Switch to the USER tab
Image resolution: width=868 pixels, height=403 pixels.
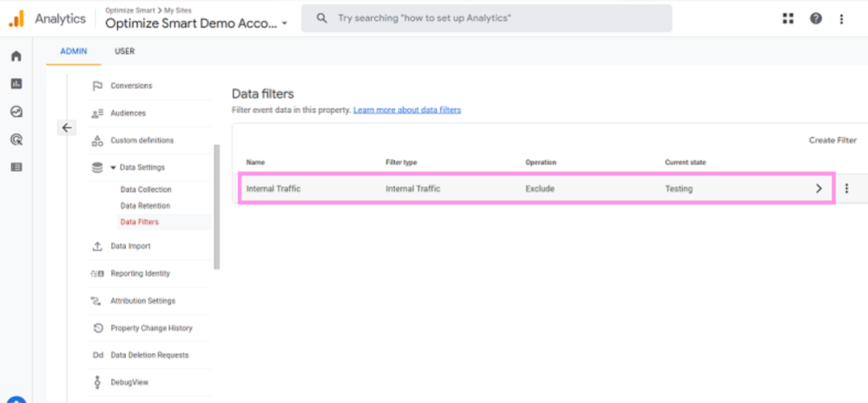125,51
